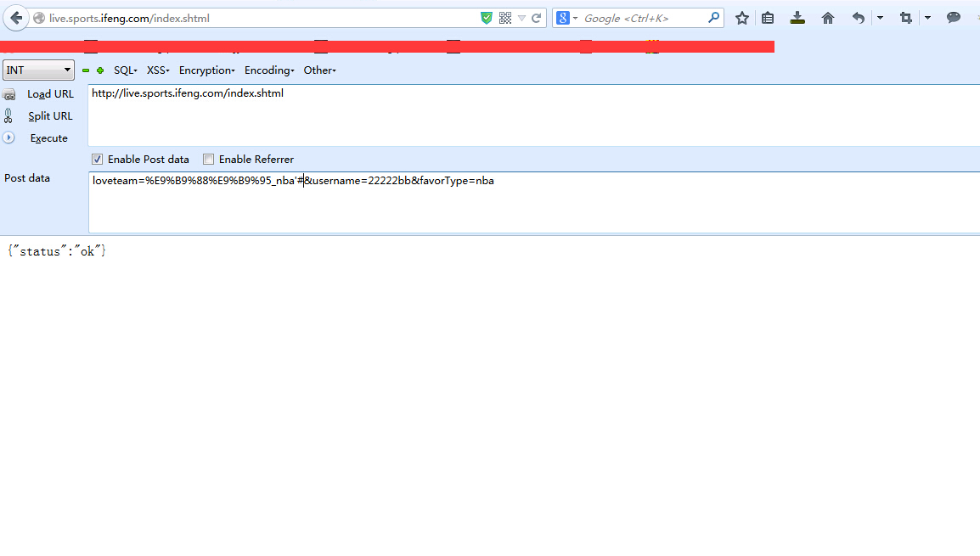Image resolution: width=980 pixels, height=556 pixels.
Task: Click the status ok JSON response text
Action: pyautogui.click(x=57, y=251)
